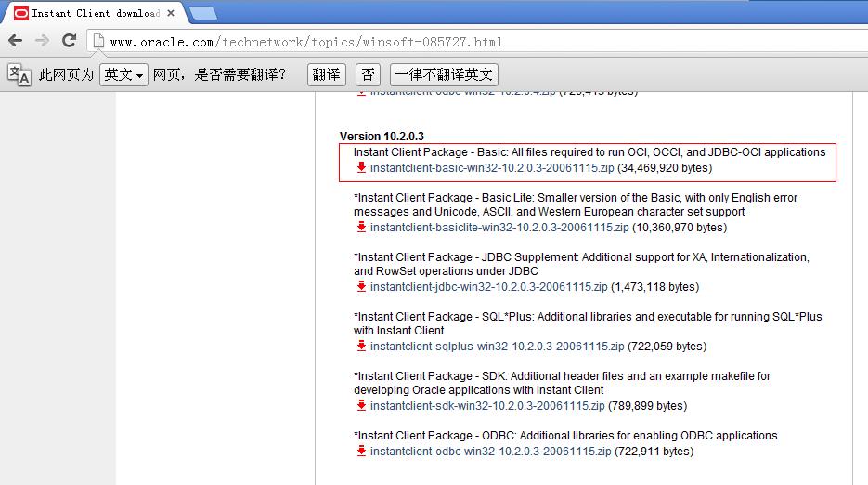Click the Oracle favicon on the tab
This screenshot has height=485, width=868.
(x=21, y=13)
